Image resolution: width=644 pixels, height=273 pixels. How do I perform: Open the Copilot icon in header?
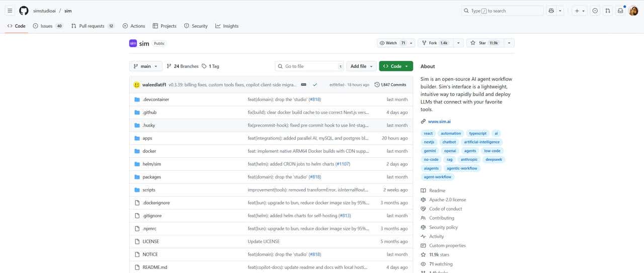coord(551,11)
